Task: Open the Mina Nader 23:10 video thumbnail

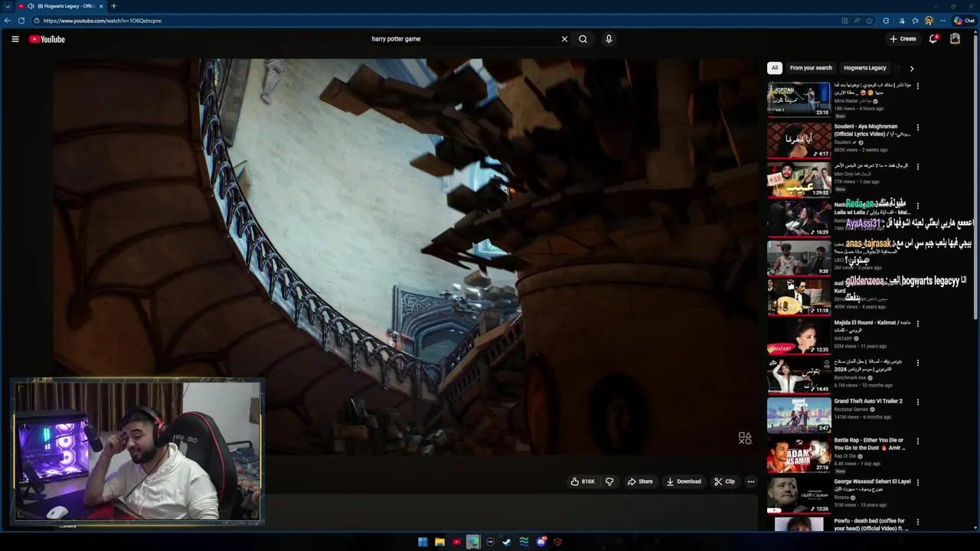Action: coord(799,99)
